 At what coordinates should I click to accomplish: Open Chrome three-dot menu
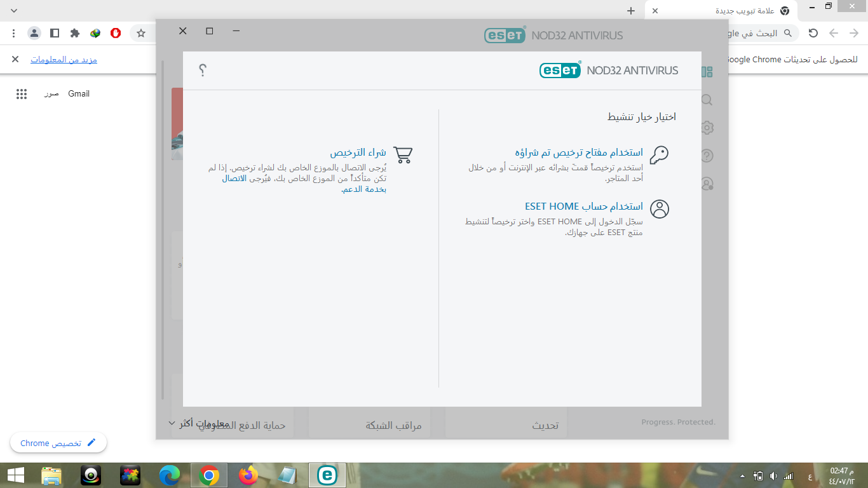point(14,33)
